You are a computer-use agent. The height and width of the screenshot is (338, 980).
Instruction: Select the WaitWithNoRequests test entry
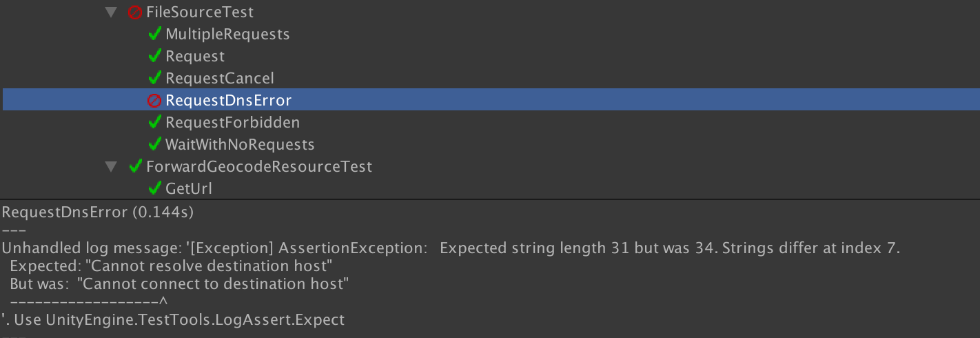240,144
